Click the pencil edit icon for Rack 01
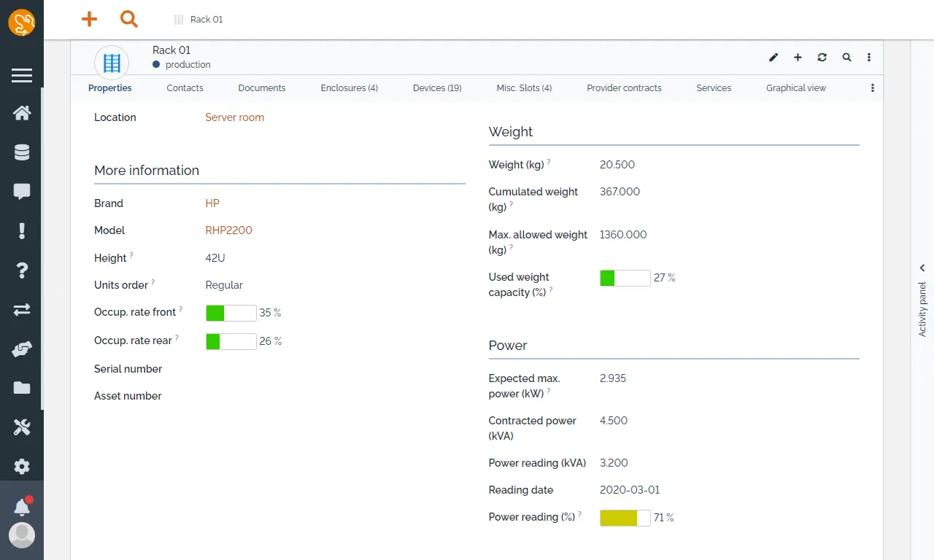 tap(773, 57)
